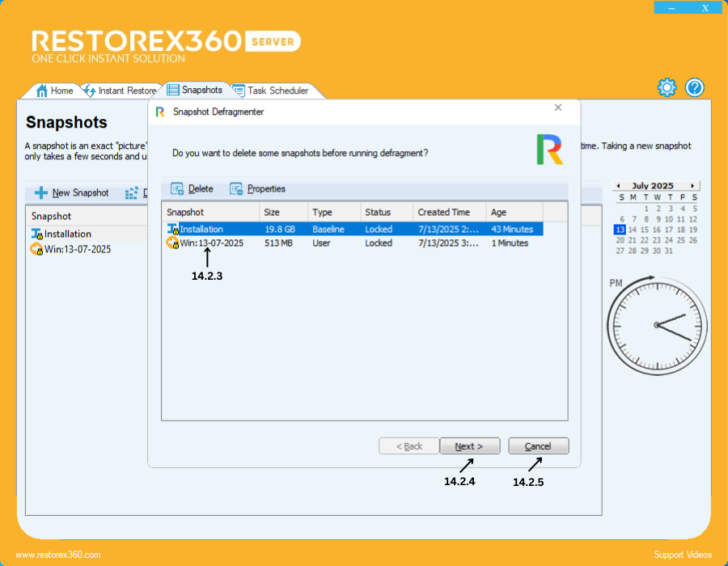728x566 pixels.
Task: Click Installation baseline icon in dialog list
Action: click(173, 229)
